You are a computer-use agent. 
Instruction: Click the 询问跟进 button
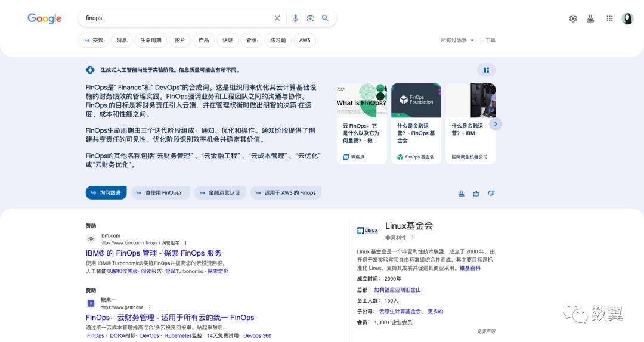pos(106,193)
